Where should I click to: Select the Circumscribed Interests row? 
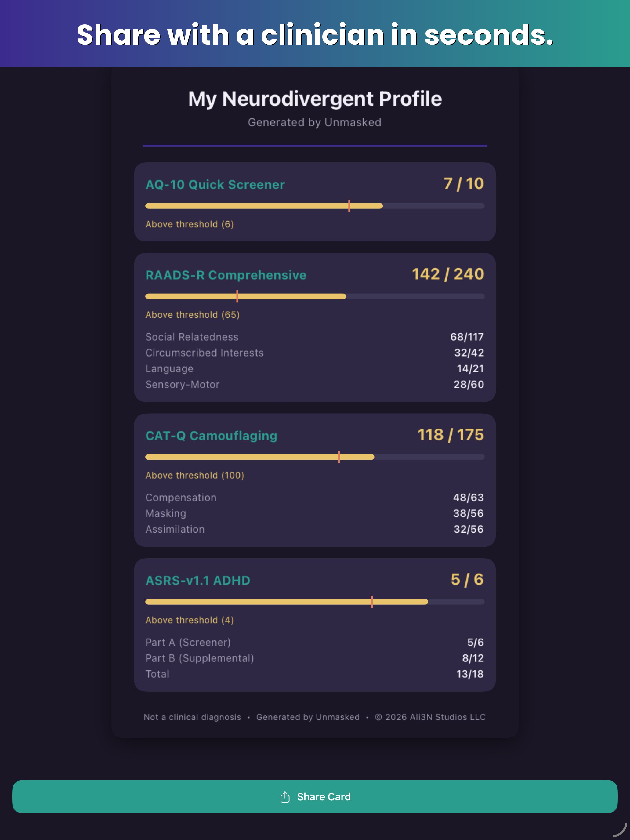click(x=315, y=353)
